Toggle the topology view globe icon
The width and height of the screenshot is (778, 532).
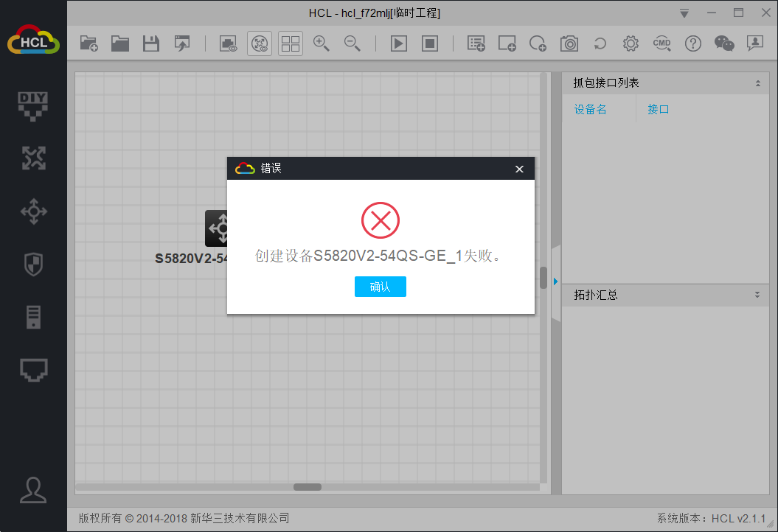(260, 43)
